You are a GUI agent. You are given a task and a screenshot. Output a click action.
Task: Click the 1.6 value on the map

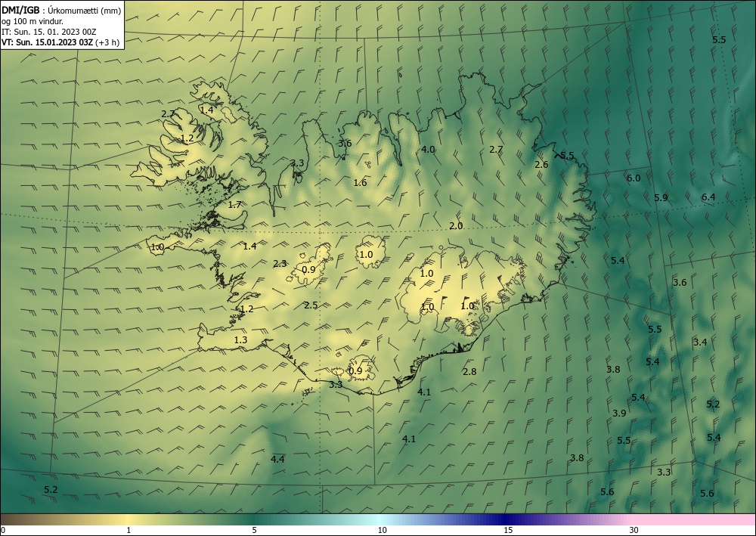360,182
